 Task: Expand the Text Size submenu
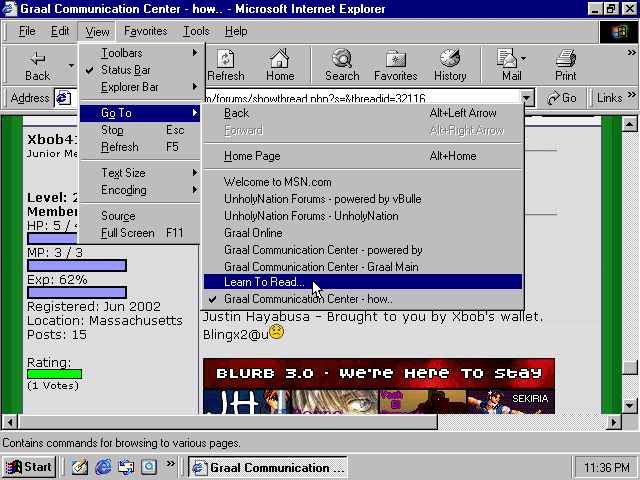141,173
